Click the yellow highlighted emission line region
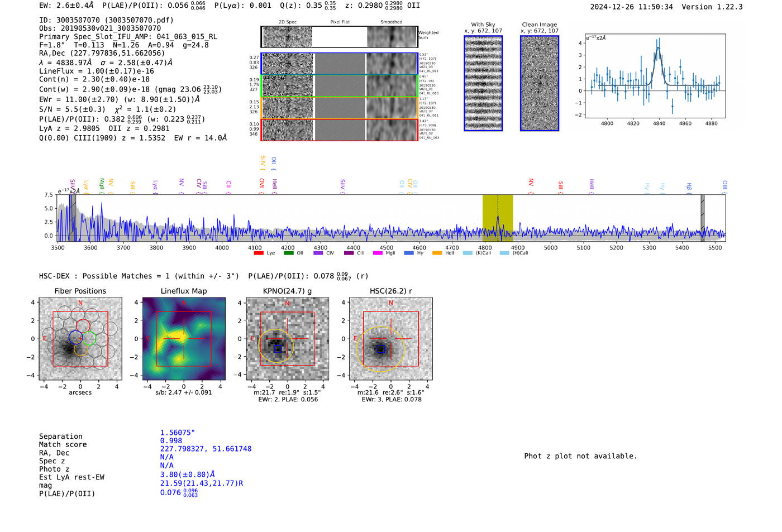The width and height of the screenshot is (782, 532). point(498,218)
